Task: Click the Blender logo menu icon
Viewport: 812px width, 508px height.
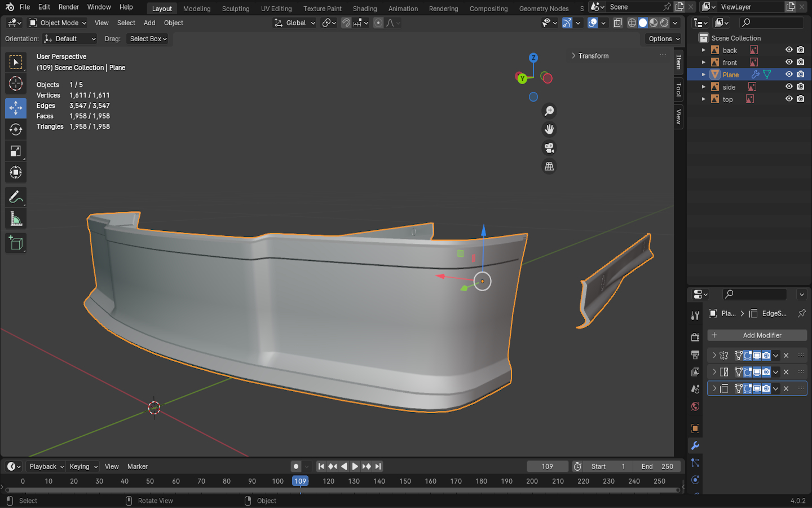Action: [10, 7]
